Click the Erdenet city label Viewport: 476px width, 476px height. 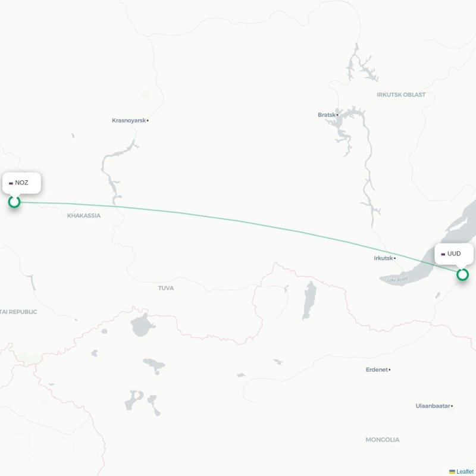click(x=377, y=369)
